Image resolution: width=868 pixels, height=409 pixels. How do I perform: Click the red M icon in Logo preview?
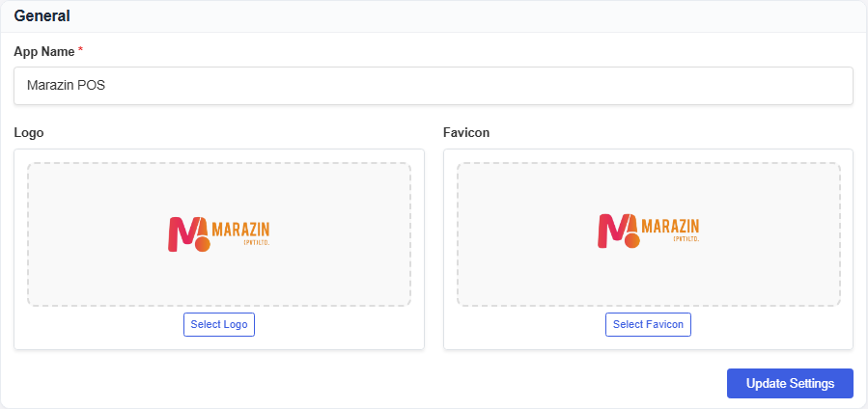[x=189, y=234]
